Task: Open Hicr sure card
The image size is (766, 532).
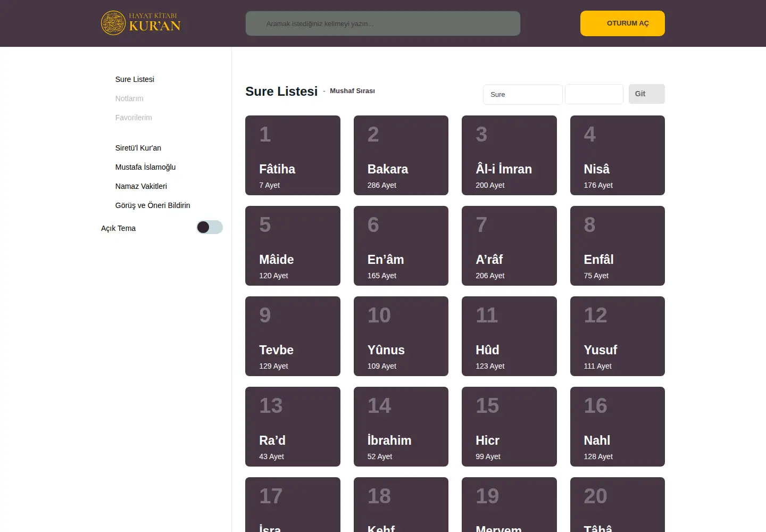Action: (509, 427)
